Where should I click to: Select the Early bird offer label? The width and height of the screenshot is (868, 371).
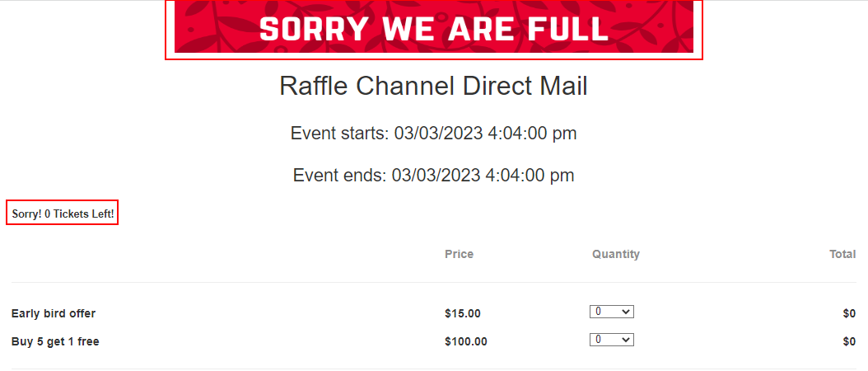(x=54, y=314)
